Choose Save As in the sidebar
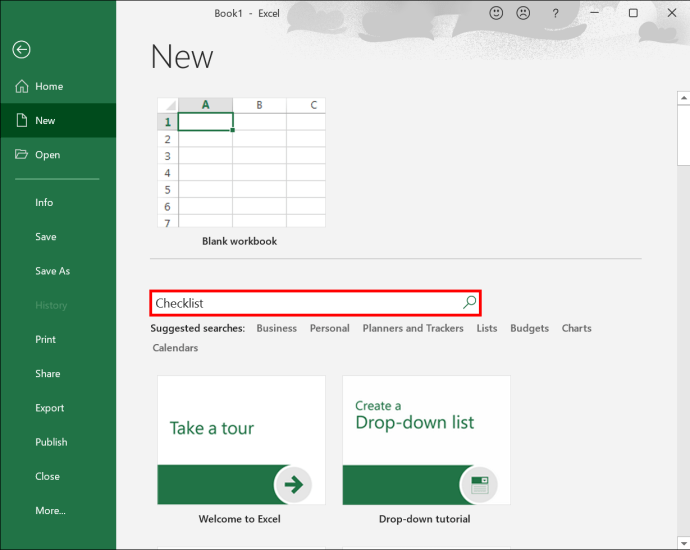Image resolution: width=690 pixels, height=550 pixels. (x=58, y=271)
